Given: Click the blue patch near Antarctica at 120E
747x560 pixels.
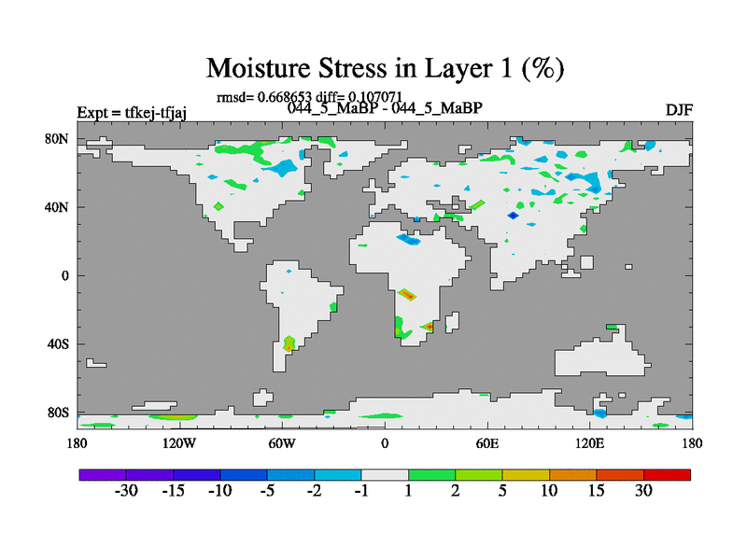Looking at the screenshot, I should (599, 413).
